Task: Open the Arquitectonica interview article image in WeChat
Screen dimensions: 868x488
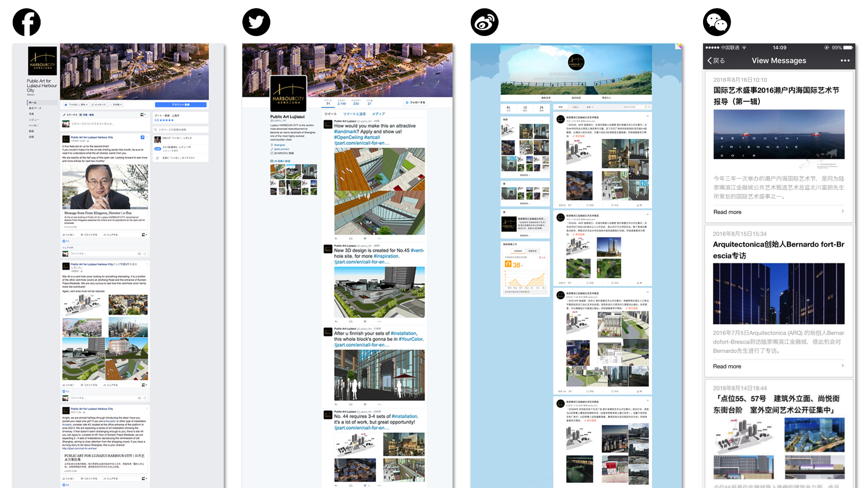Action: pos(778,294)
